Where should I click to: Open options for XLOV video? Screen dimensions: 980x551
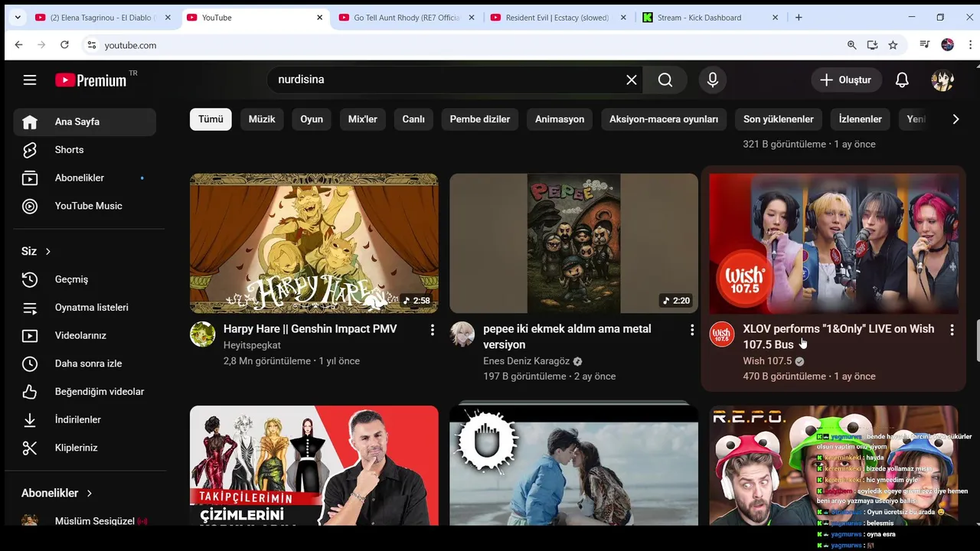tap(952, 330)
